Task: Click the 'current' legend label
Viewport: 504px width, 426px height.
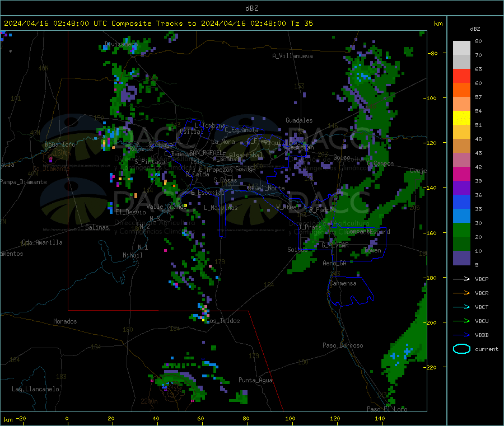Action: (487, 349)
